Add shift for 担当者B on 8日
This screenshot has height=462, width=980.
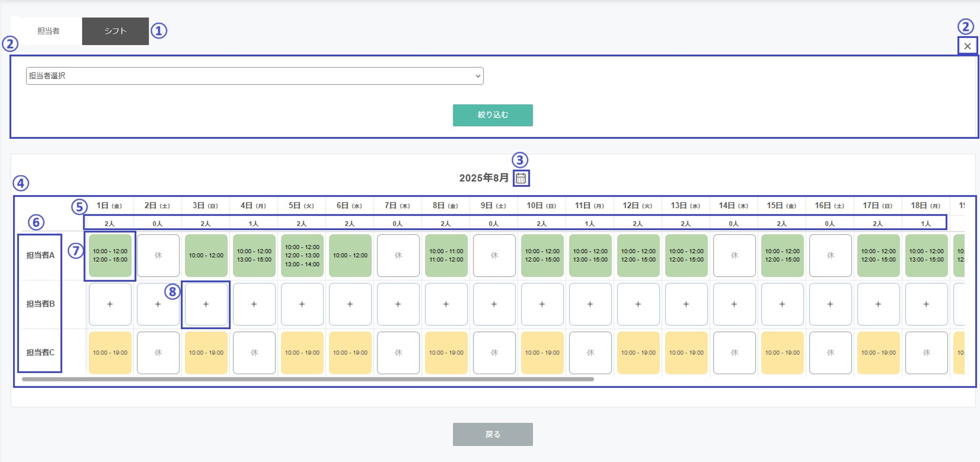(x=446, y=304)
